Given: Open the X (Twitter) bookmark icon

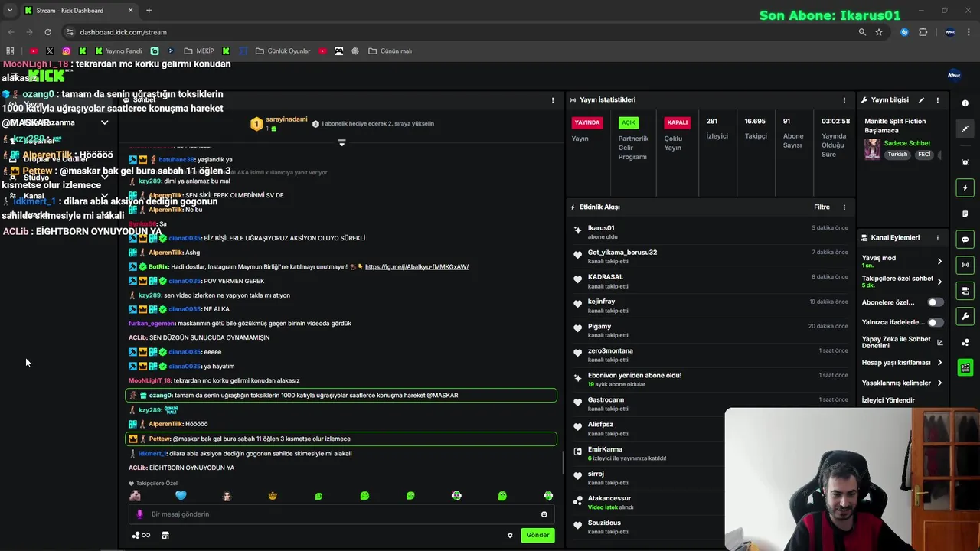Looking at the screenshot, I should (50, 51).
